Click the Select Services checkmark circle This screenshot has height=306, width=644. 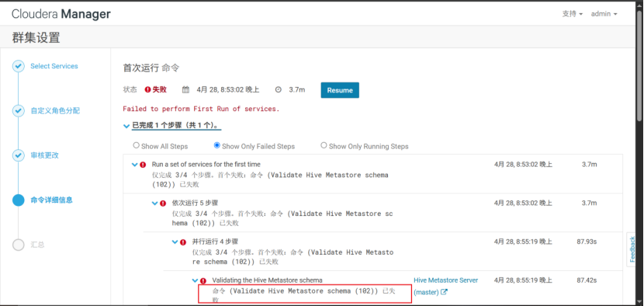pos(19,66)
